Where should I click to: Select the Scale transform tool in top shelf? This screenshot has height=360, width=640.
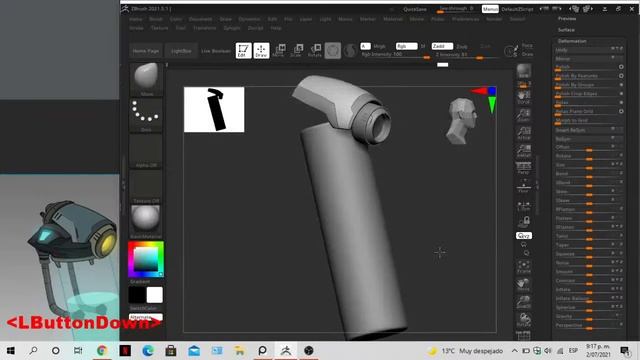pos(297,51)
